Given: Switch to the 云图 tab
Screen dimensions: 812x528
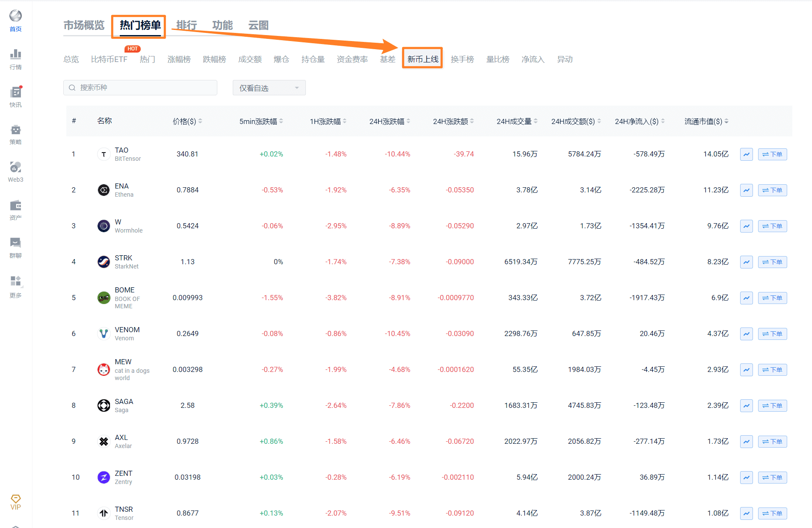Looking at the screenshot, I should point(258,26).
